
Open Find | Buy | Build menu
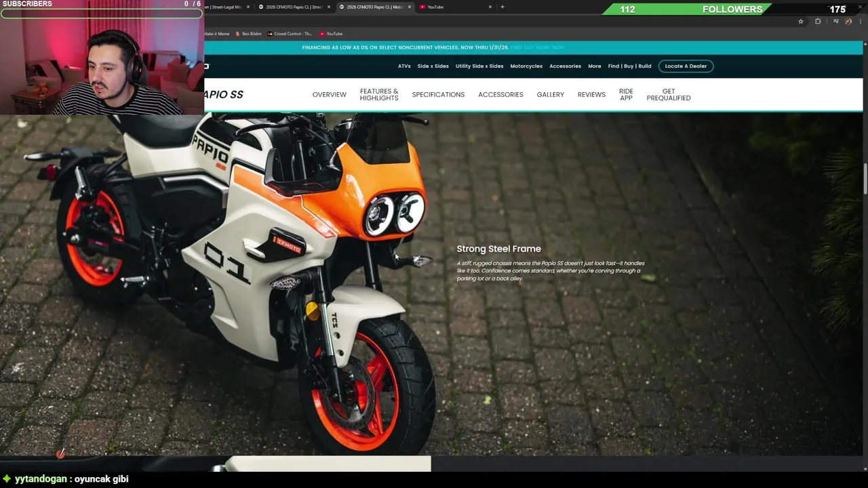(x=629, y=66)
